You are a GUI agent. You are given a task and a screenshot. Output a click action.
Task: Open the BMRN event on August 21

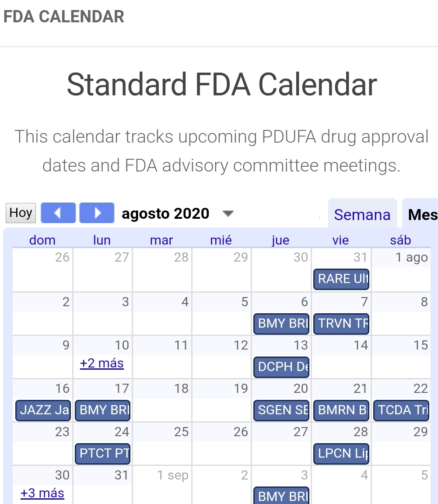coord(341,410)
